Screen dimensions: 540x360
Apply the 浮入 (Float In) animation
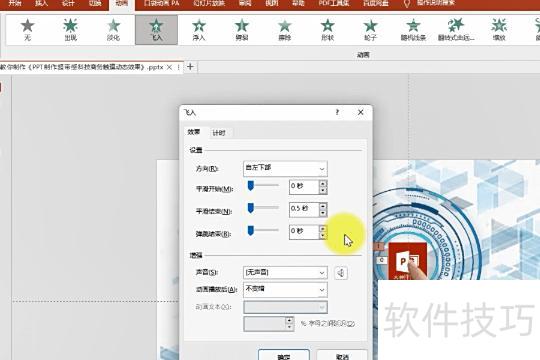(199, 30)
